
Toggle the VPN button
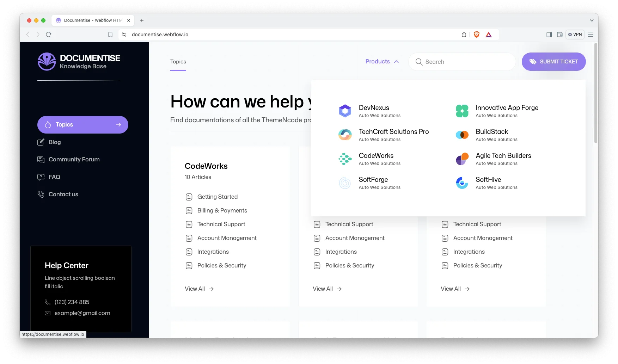coord(575,35)
